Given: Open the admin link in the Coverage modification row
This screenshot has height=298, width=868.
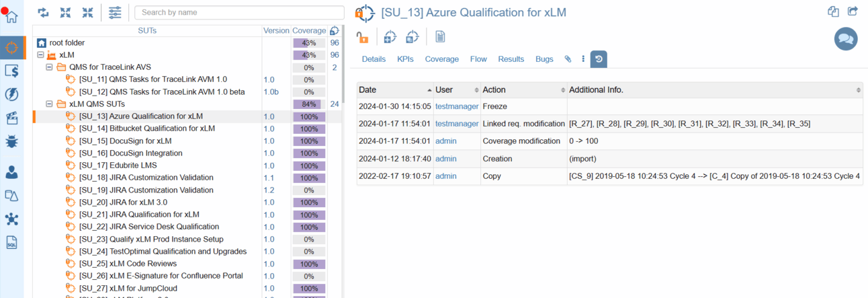Looking at the screenshot, I should tap(445, 141).
